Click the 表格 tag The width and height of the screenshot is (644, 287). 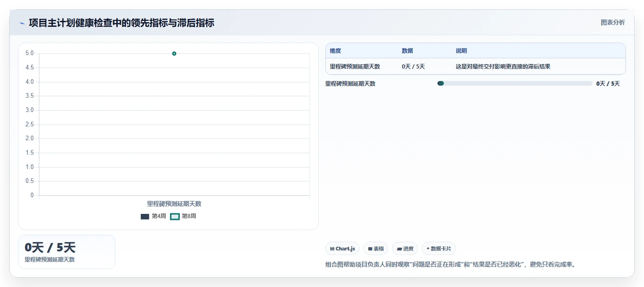pos(376,249)
